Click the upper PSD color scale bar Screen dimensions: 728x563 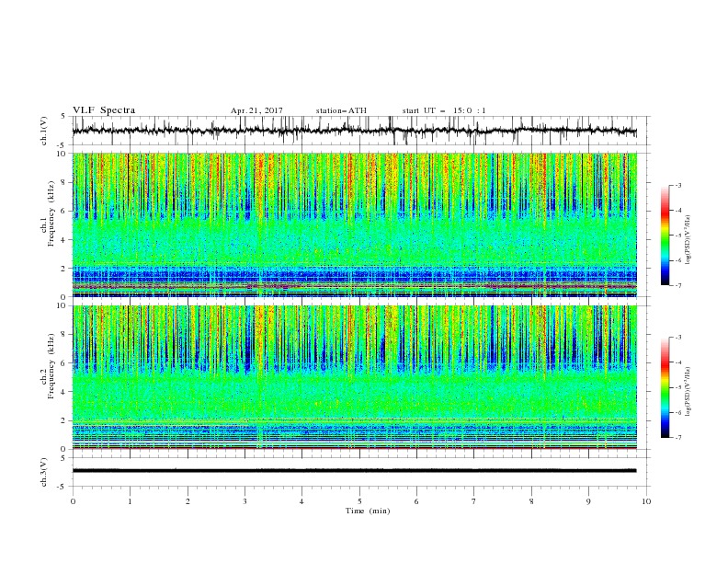tap(665, 235)
